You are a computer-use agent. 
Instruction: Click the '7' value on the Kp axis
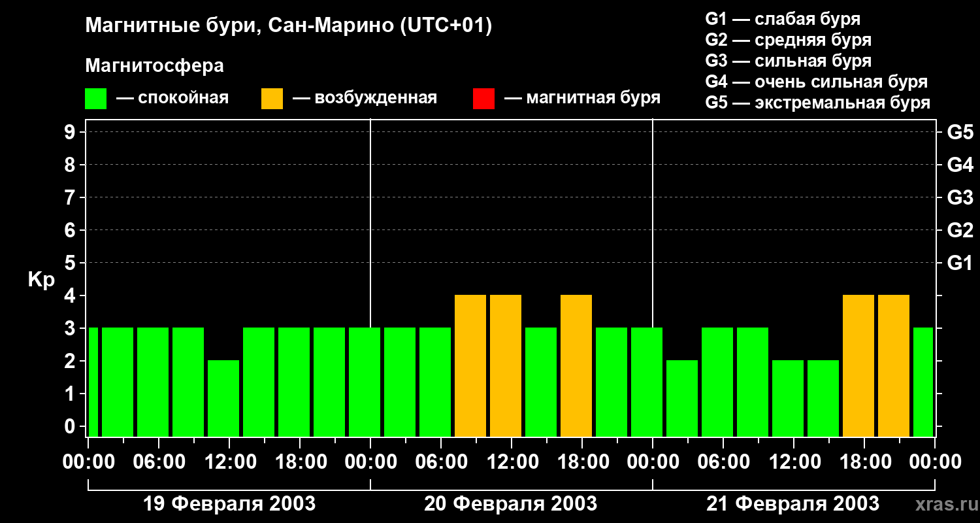(71, 197)
